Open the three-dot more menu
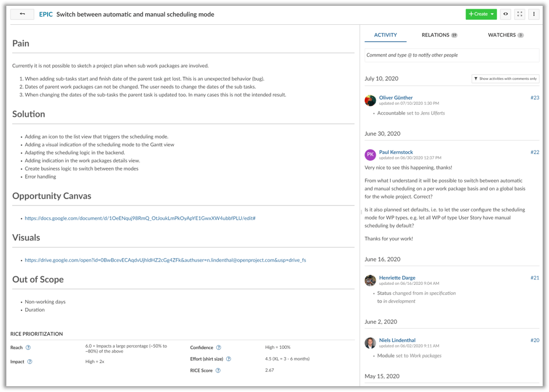 [x=534, y=14]
